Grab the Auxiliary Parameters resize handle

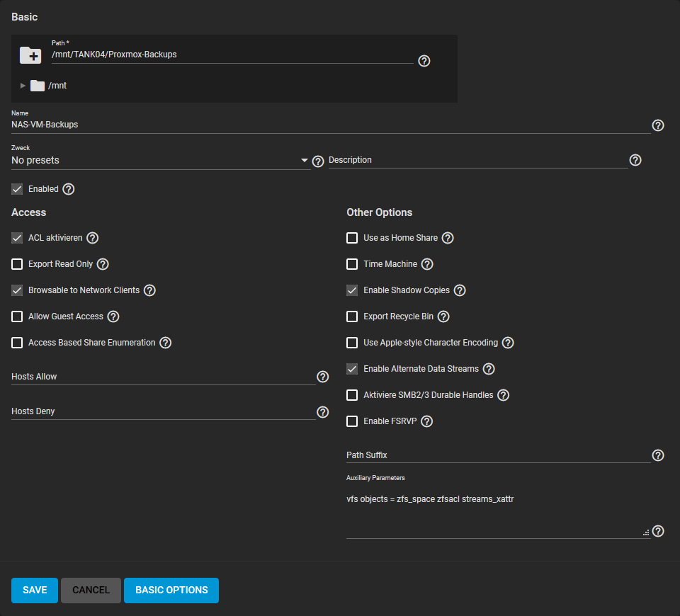(646, 532)
